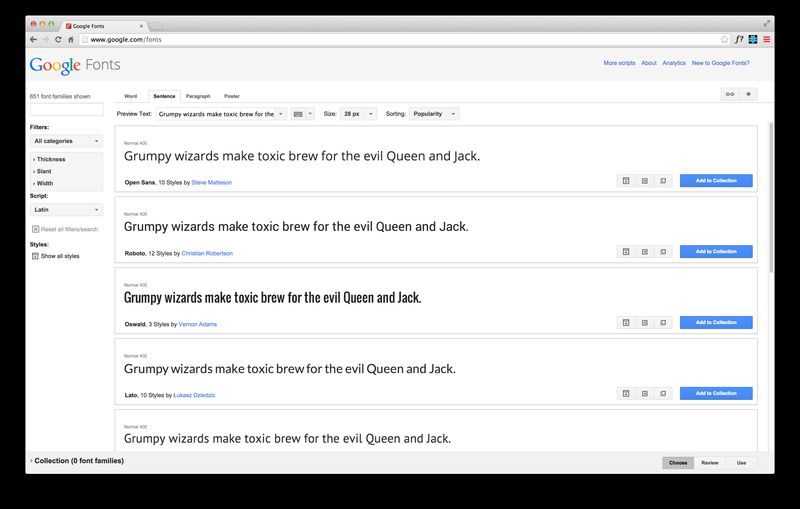Click the middle quick-use icon for Oswald
800x509 pixels.
click(645, 322)
